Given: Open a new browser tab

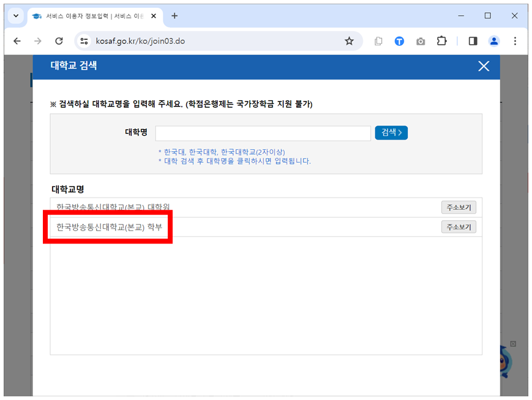Looking at the screenshot, I should click(x=174, y=16).
